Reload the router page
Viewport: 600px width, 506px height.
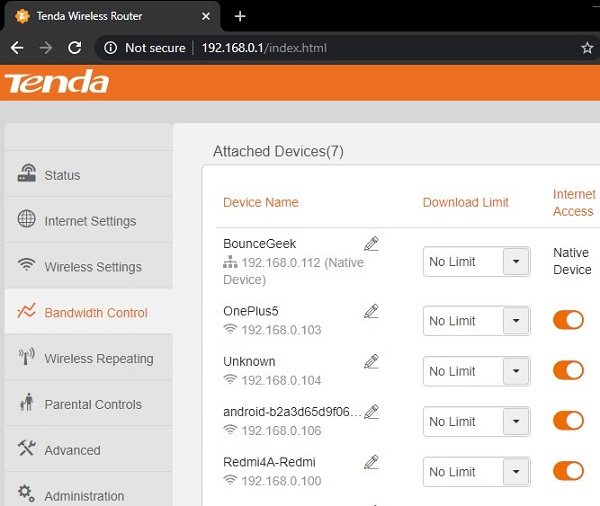pos(74,48)
